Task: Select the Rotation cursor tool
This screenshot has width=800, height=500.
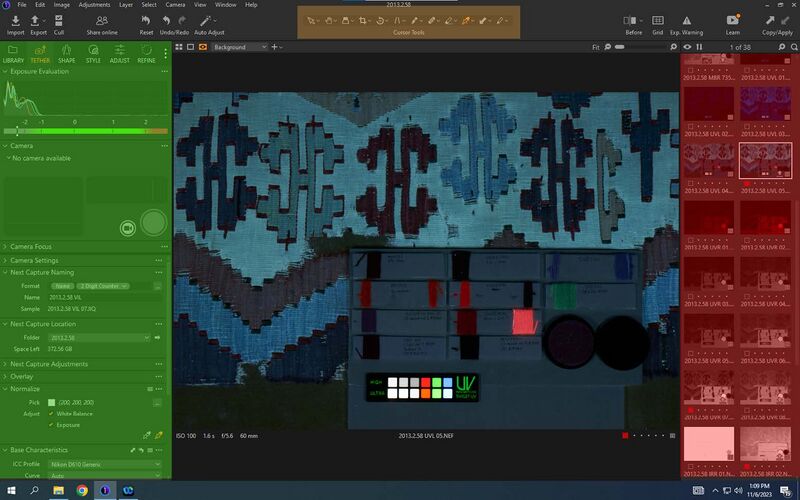Action: [x=380, y=20]
